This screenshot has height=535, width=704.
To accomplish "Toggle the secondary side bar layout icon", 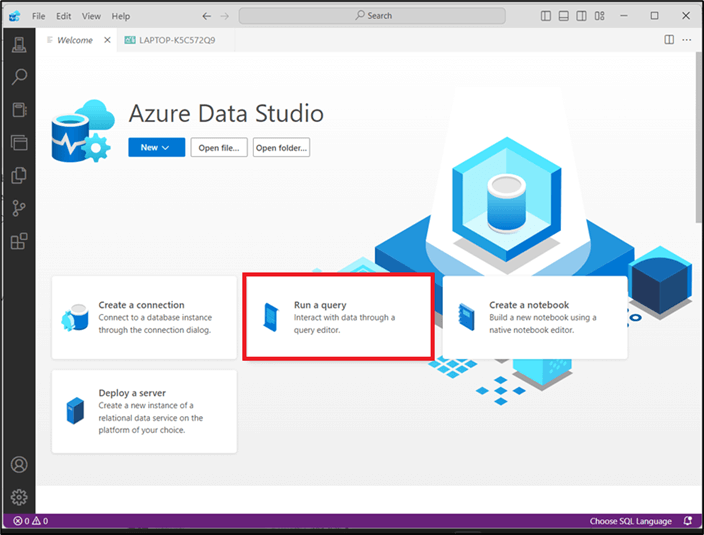I will pos(581,16).
